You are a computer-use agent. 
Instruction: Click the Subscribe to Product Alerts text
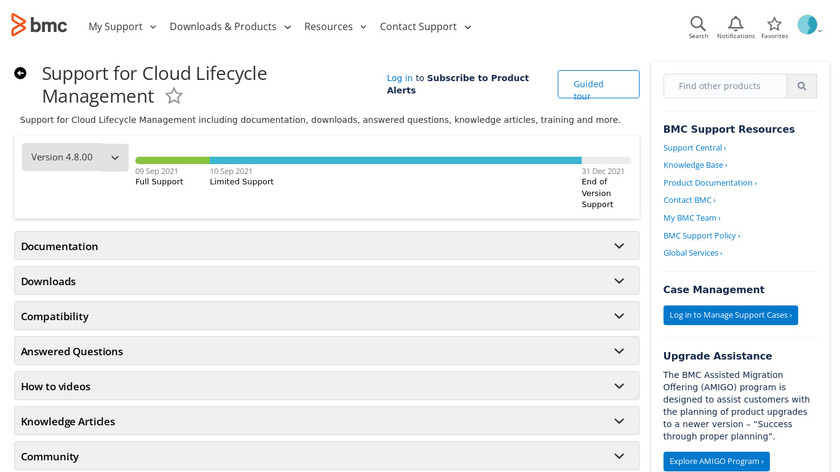458,84
